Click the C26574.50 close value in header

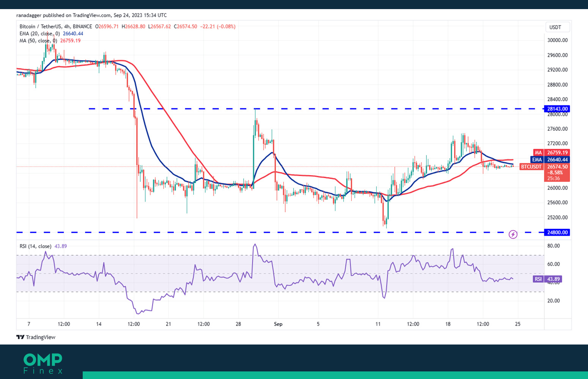pos(186,27)
